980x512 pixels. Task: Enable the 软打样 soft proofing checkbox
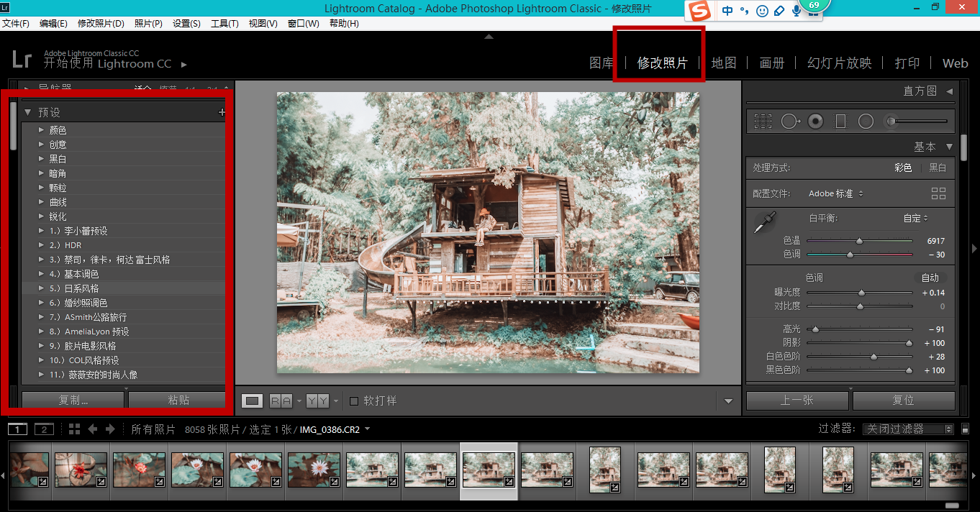click(354, 401)
